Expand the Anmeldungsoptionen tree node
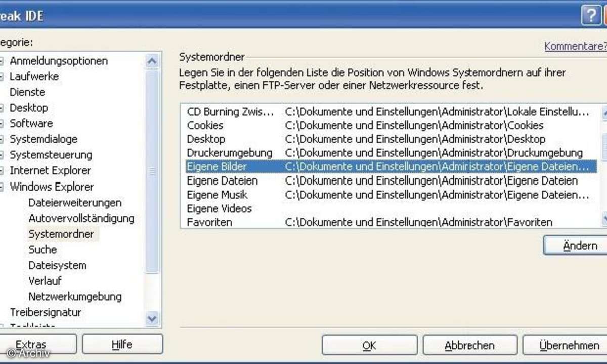Screen dimensions: 607x364 pos(2,61)
